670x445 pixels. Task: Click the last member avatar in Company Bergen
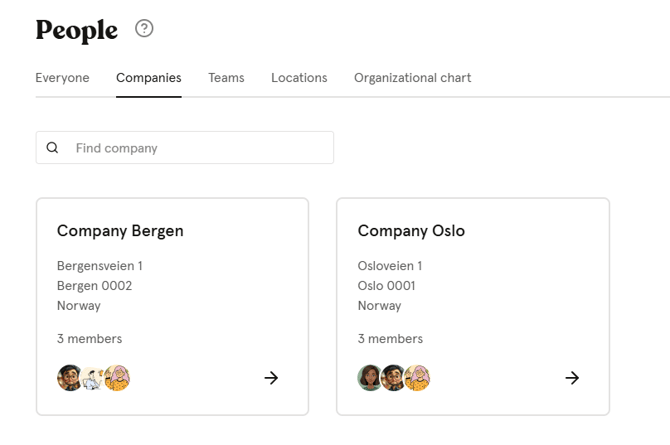pos(118,378)
